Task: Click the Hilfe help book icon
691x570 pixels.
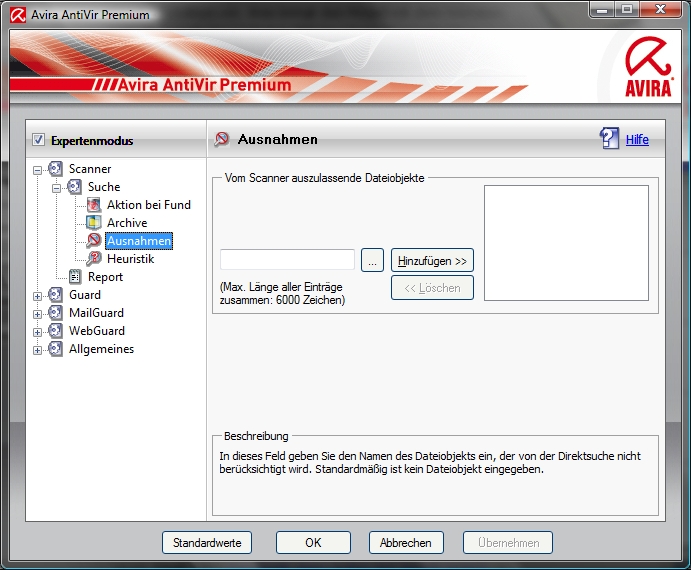Action: click(609, 138)
